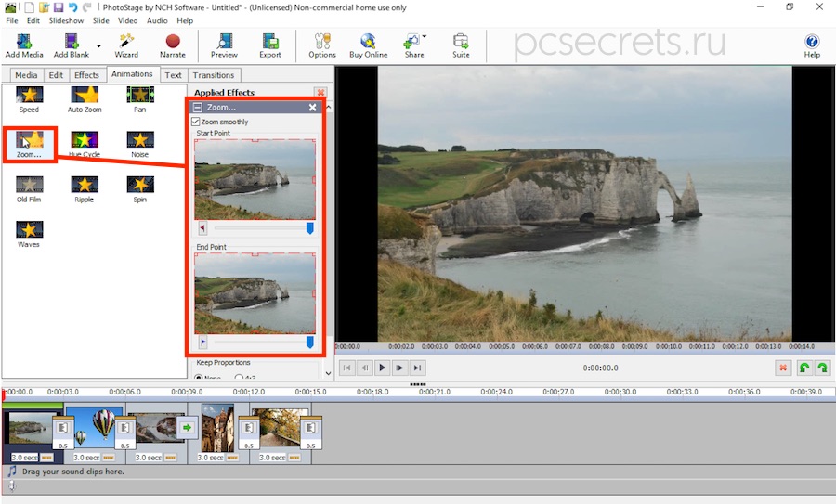Select the Hue Cycle animation effect
Screen dimensions: 836x504
click(85, 145)
